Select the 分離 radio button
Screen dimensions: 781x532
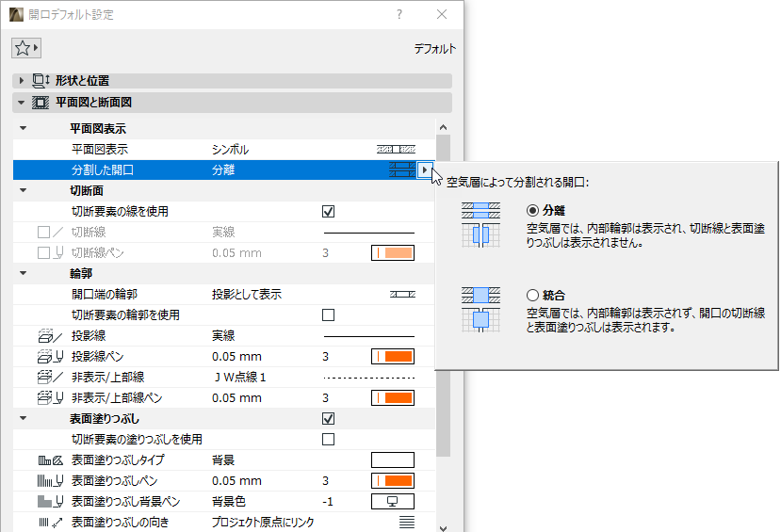532,211
